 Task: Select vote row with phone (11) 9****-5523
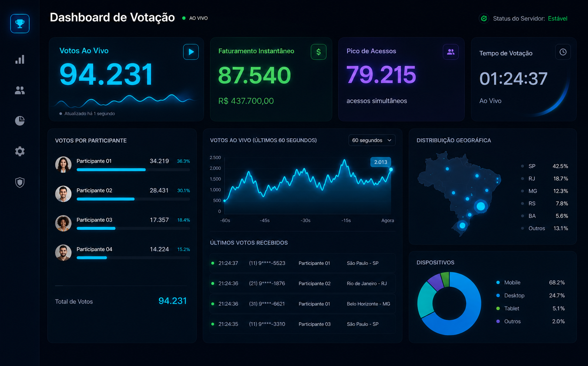click(303, 263)
